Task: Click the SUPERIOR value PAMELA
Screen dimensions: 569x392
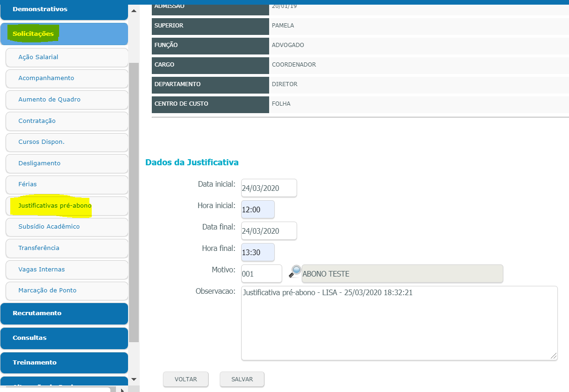Action: [x=283, y=26]
